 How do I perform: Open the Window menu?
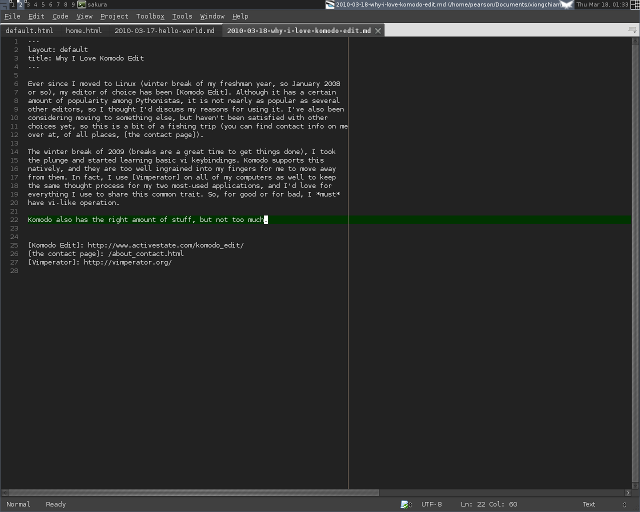(x=212, y=16)
